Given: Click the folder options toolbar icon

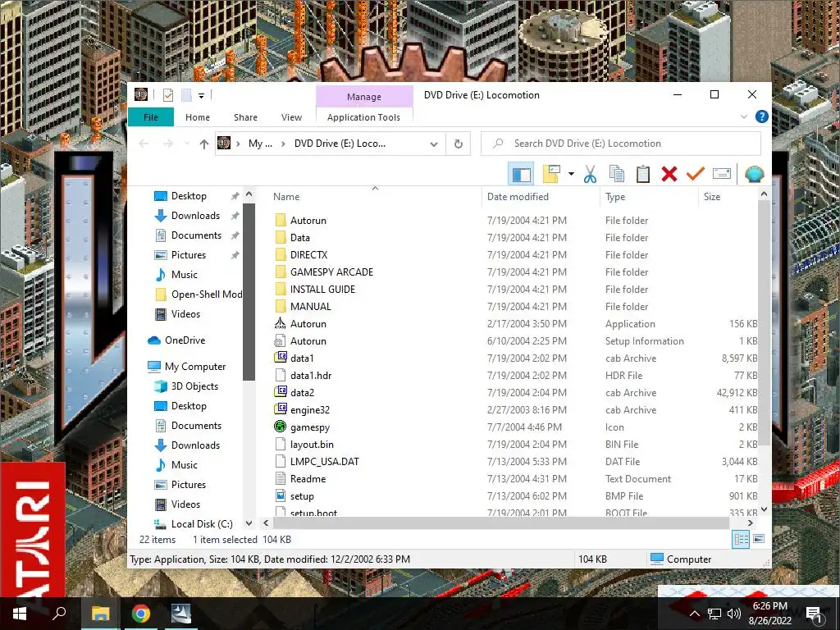Looking at the screenshot, I should coord(551,174).
